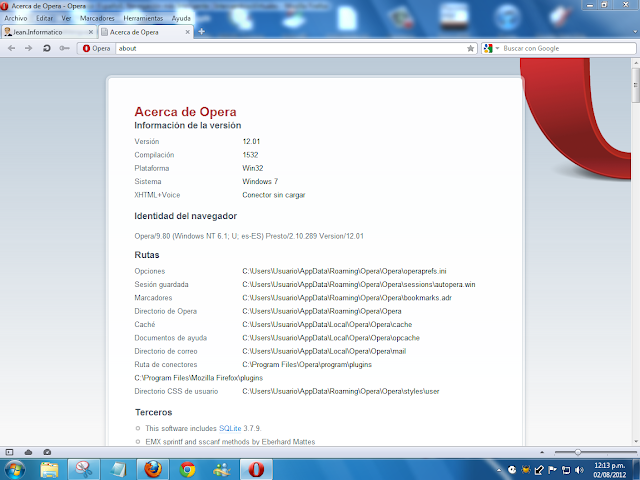The width and height of the screenshot is (640, 480).
Task: Select the 'Conector sin cargar' text
Action: (x=273, y=195)
